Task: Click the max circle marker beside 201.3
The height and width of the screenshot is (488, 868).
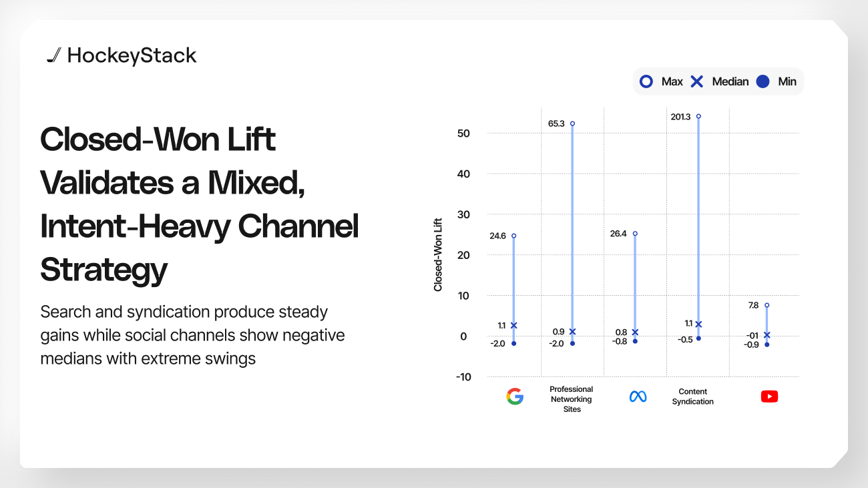Action: 698,116
